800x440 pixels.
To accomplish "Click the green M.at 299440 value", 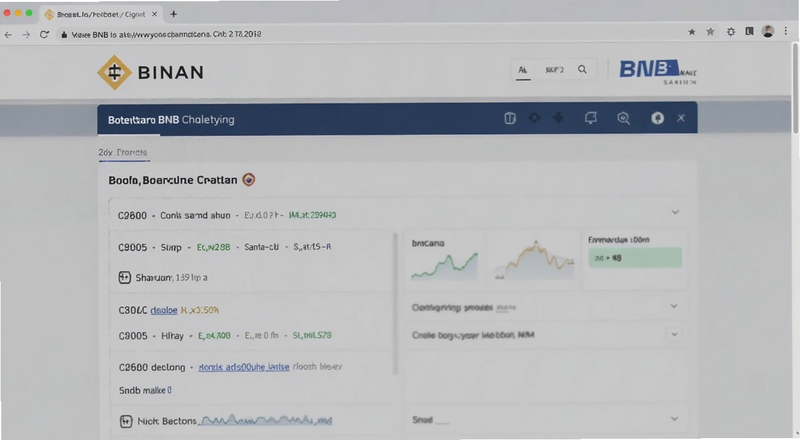I will (312, 215).
